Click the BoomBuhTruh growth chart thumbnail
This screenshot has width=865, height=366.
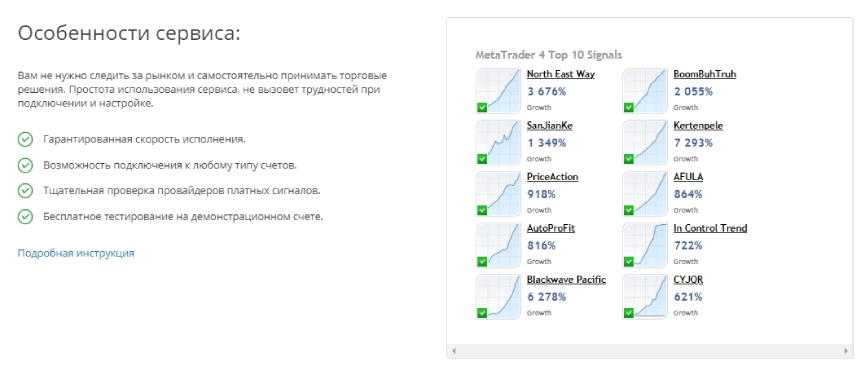point(645,91)
